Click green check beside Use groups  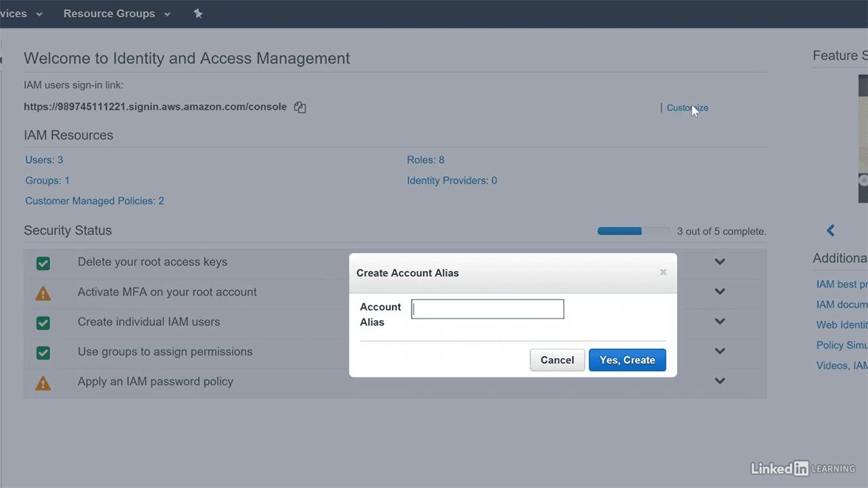(43, 353)
